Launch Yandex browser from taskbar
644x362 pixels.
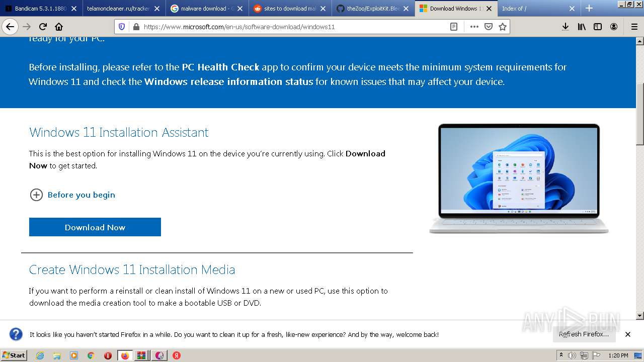pyautogui.click(x=177, y=355)
